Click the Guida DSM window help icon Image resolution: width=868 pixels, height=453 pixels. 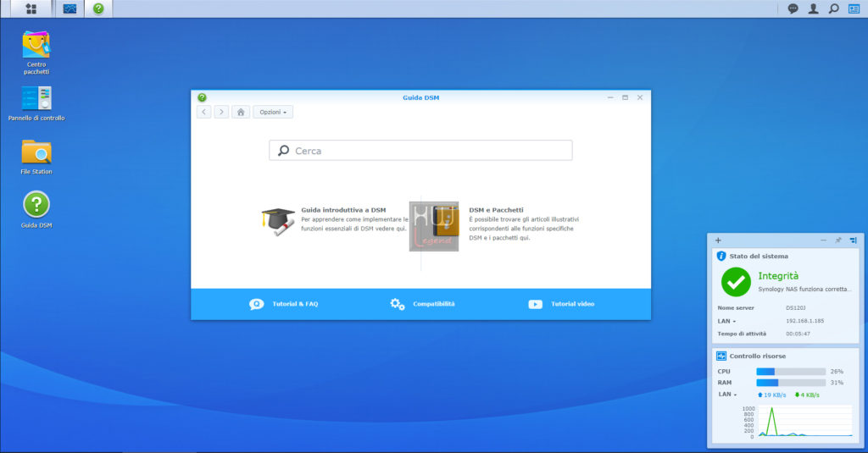pos(202,97)
